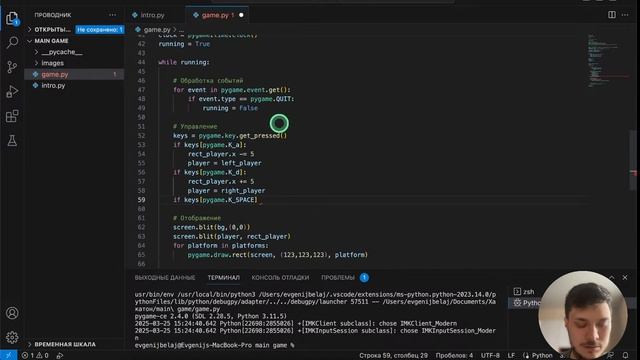Click the terminal prompt input line
The height and width of the screenshot is (360, 640).
tap(215, 345)
